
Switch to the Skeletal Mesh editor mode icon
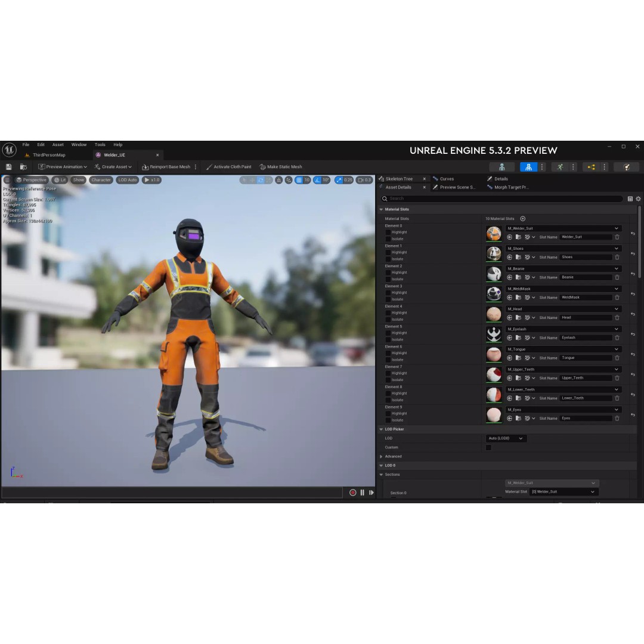click(528, 167)
